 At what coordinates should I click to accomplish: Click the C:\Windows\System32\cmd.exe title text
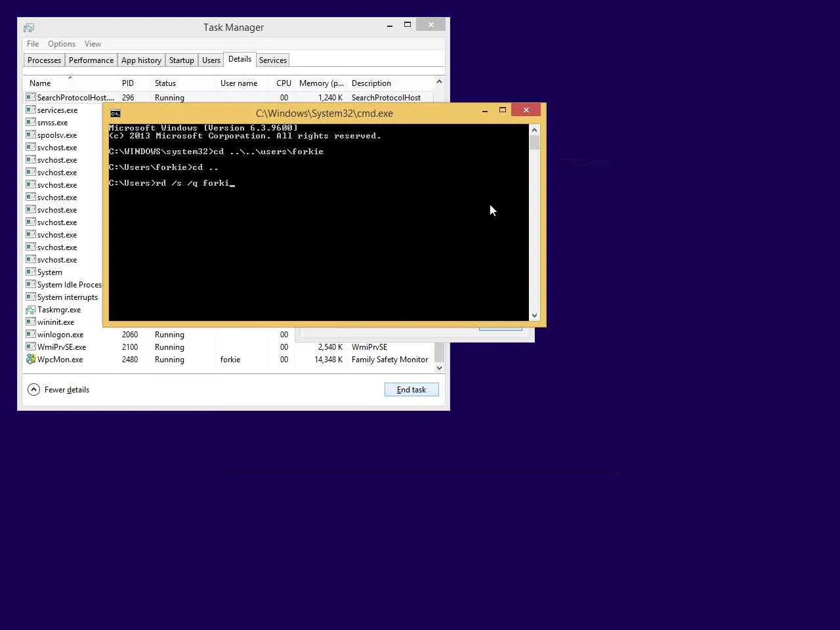324,114
